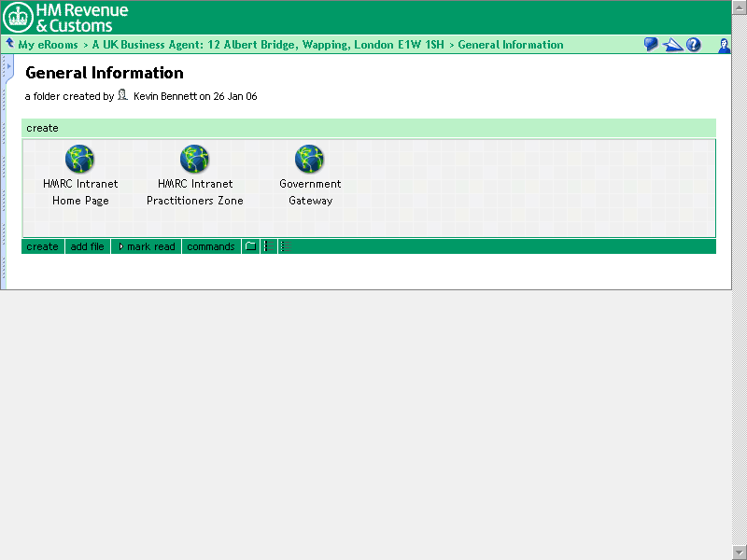Click the user profile person icon at top right
The image size is (747, 560).
(724, 45)
